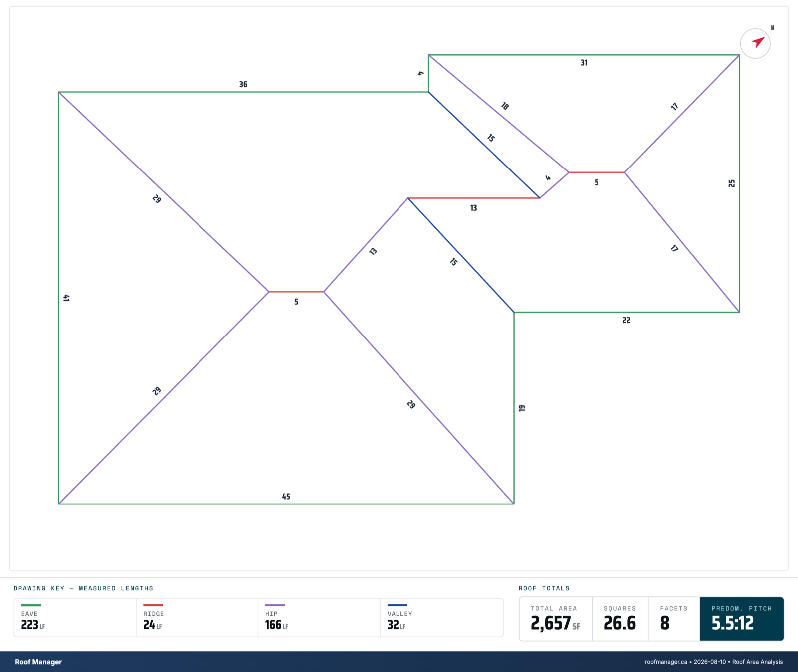Click the DRAWING KEY — MEASURED LENGTHS heading
Screen dimensions: 798x672
point(83,588)
